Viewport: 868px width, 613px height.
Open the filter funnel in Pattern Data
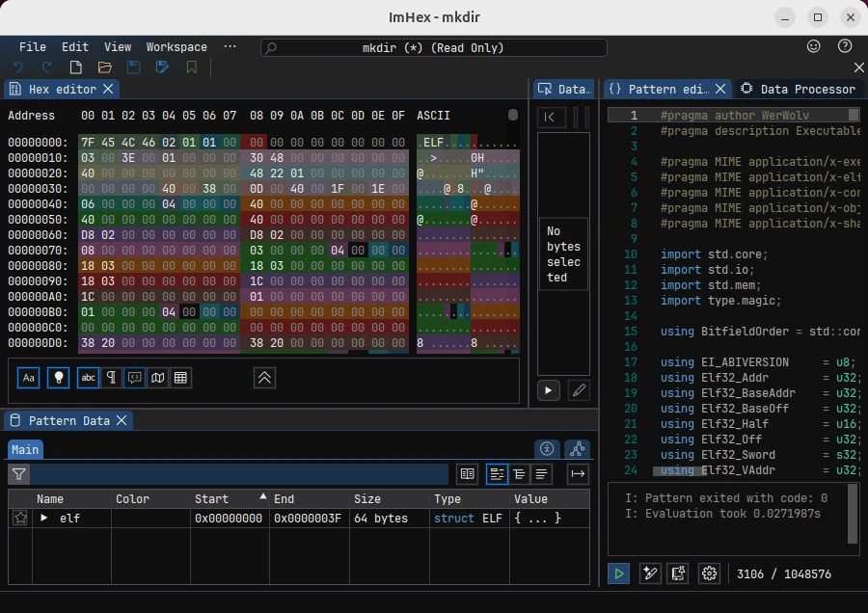18,474
